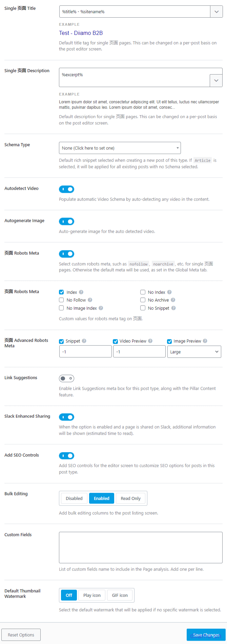Image resolution: width=227 pixels, height=644 pixels.
Task: Click help icon beside No Image Index
Action: coord(101,308)
